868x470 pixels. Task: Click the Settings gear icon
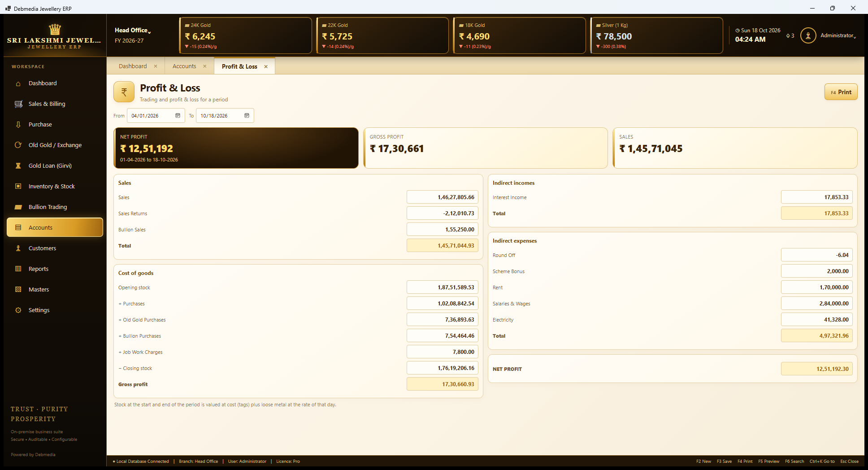pos(18,310)
